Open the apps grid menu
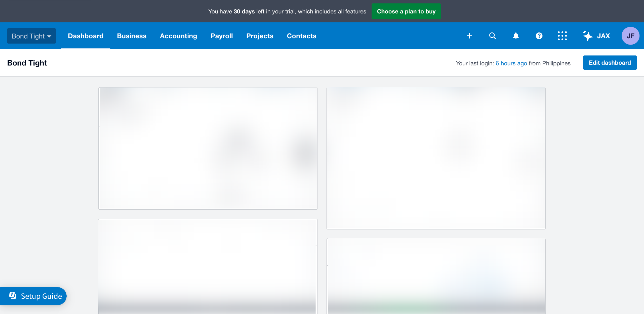This screenshot has height=314, width=644. (x=562, y=36)
